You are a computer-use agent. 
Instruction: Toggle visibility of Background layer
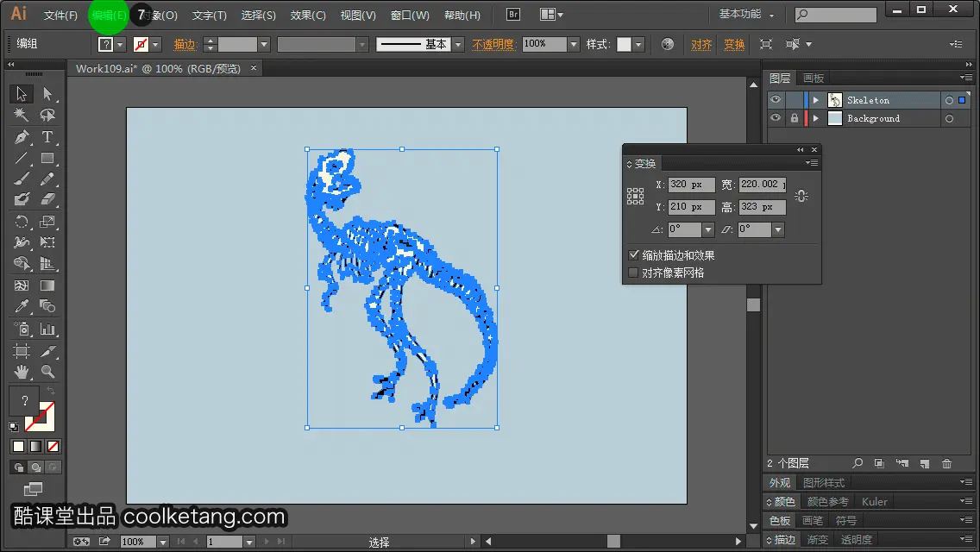point(776,118)
